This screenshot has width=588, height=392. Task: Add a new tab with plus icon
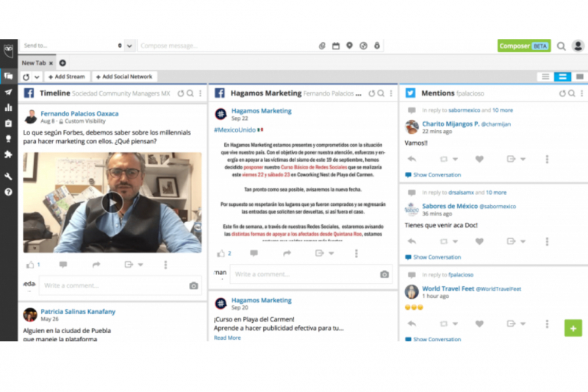(x=62, y=63)
